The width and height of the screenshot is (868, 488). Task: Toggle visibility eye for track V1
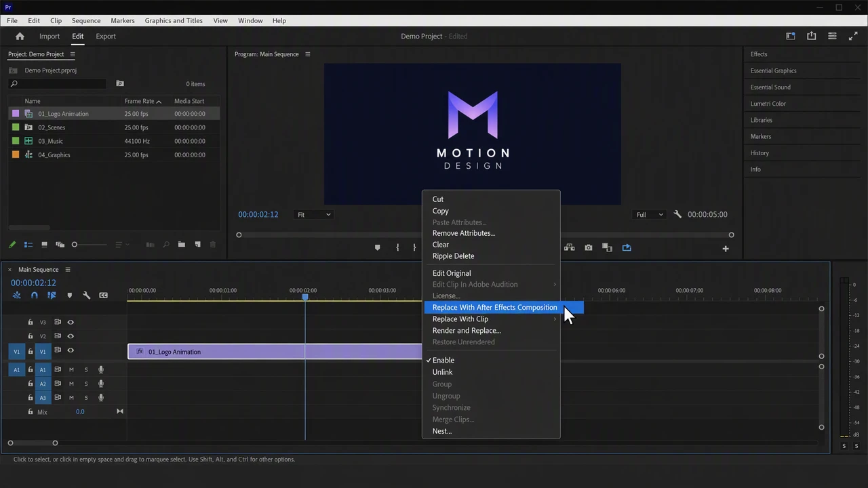coord(71,350)
